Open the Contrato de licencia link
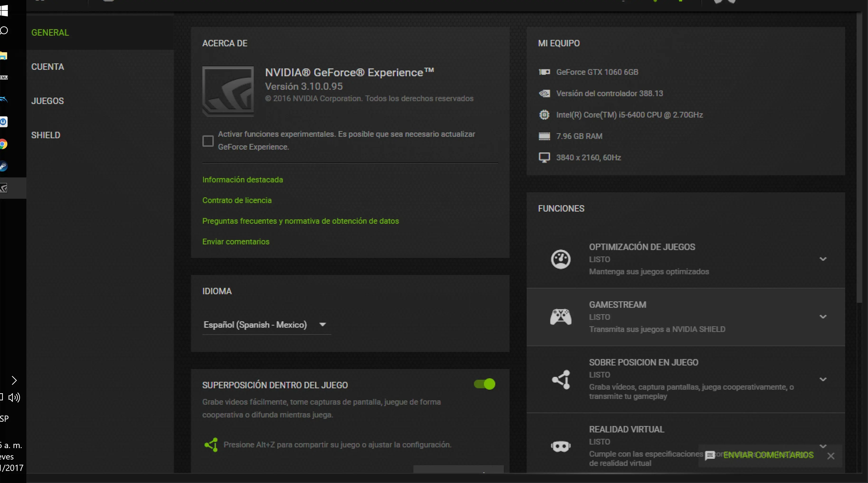 pyautogui.click(x=237, y=200)
